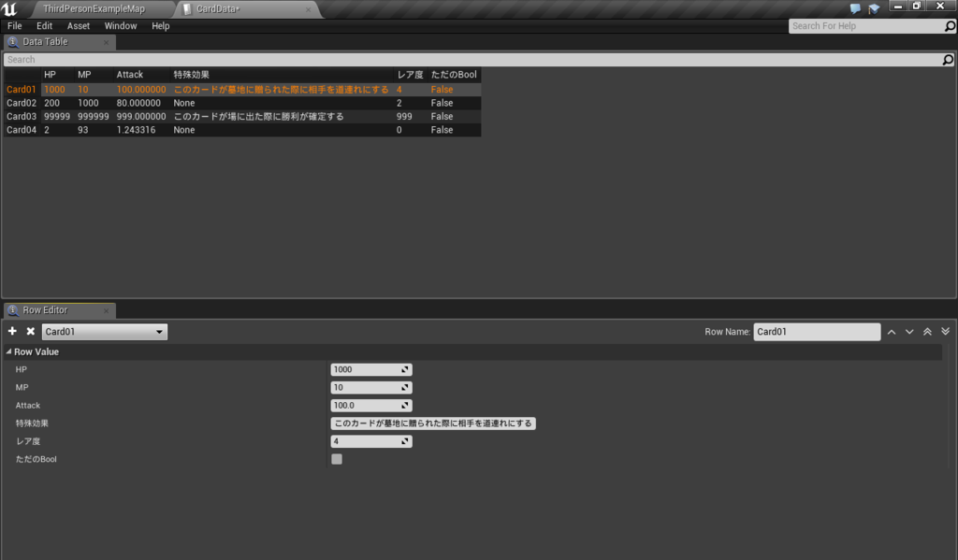Click the Unreal Engine logo icon

[x=9, y=8]
